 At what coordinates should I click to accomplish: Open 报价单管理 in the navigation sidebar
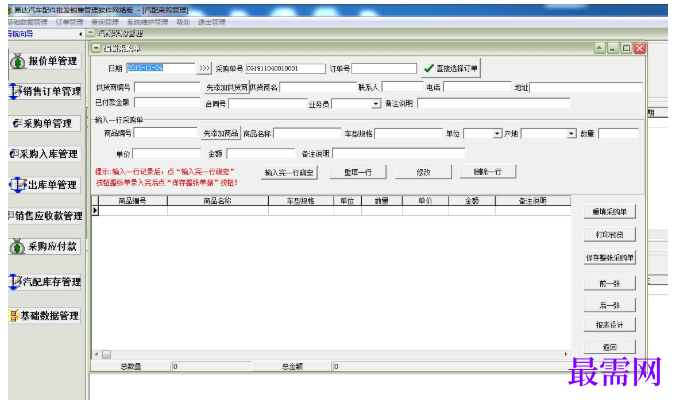pos(44,61)
